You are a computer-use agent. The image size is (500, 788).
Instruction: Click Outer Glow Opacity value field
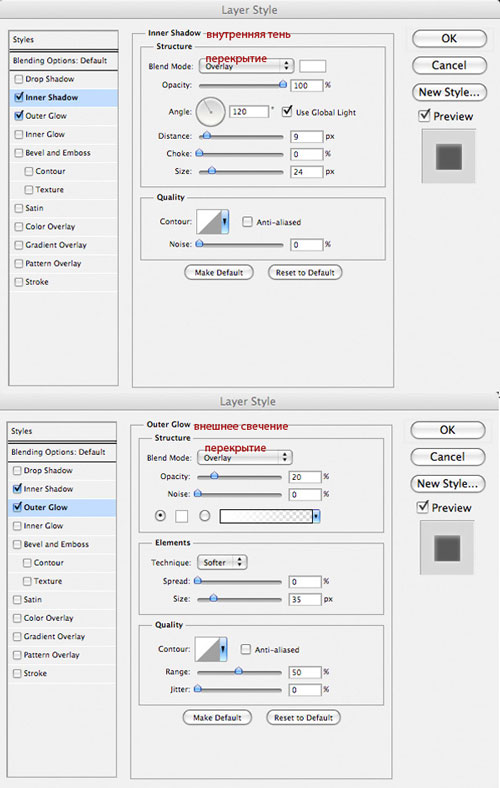tap(305, 477)
